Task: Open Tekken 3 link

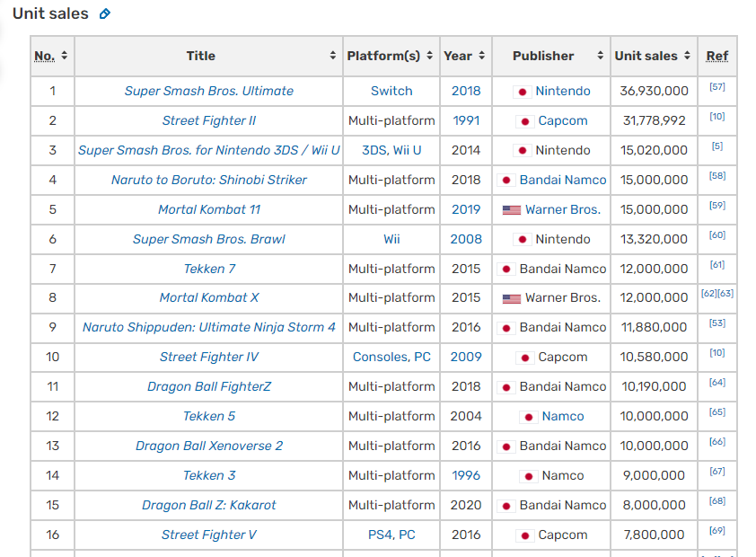Action: click(209, 475)
